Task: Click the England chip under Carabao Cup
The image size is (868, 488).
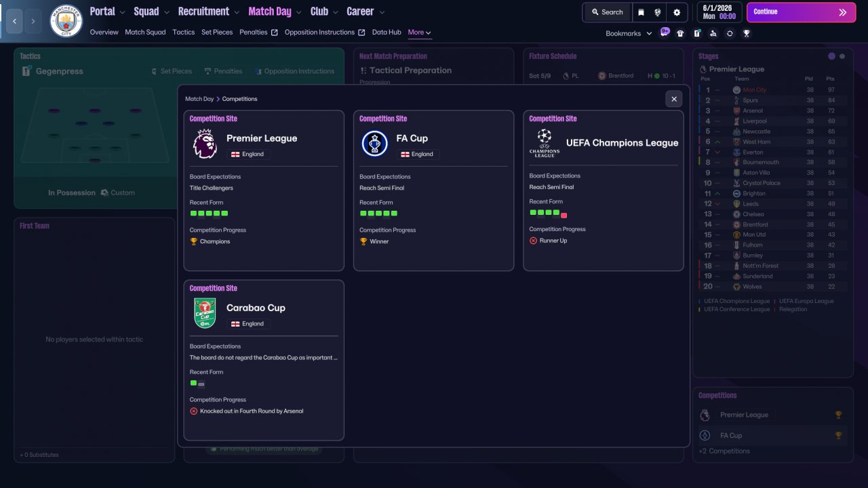Action: [248, 323]
